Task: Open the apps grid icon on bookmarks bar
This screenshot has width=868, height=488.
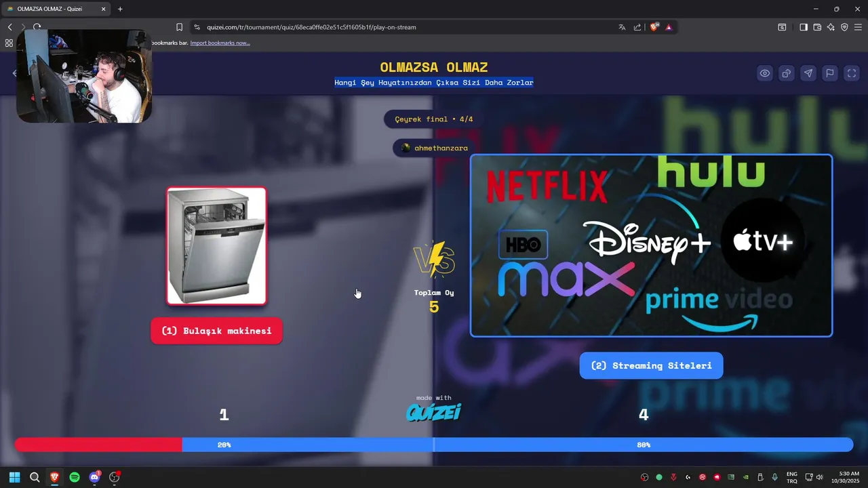Action: click(9, 43)
